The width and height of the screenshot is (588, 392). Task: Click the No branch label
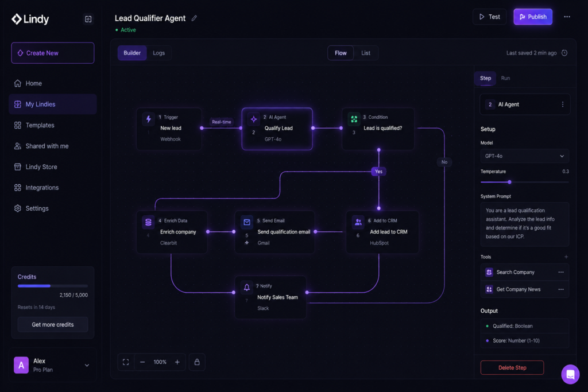[444, 162]
